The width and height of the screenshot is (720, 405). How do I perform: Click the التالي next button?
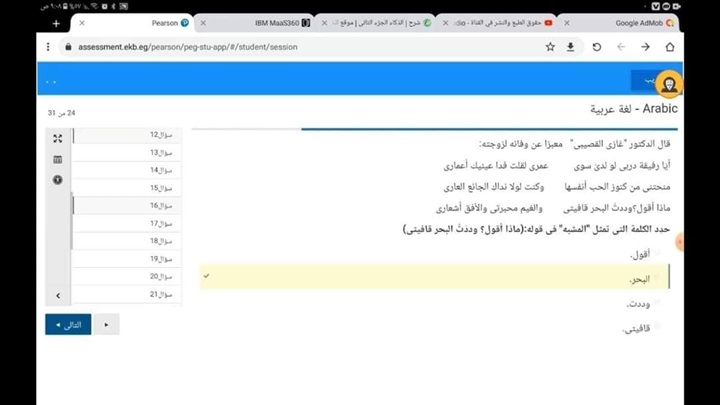pos(68,325)
